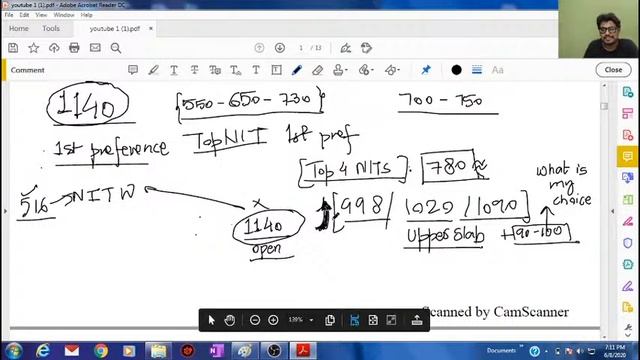Select the strikethrough text tool
The width and height of the screenshot is (640, 360).
(194, 70)
